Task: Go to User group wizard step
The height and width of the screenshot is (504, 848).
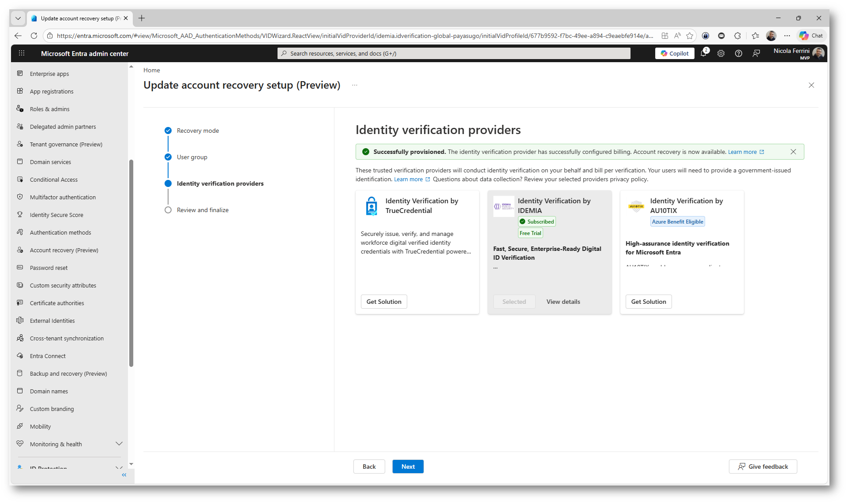Action: [x=192, y=157]
